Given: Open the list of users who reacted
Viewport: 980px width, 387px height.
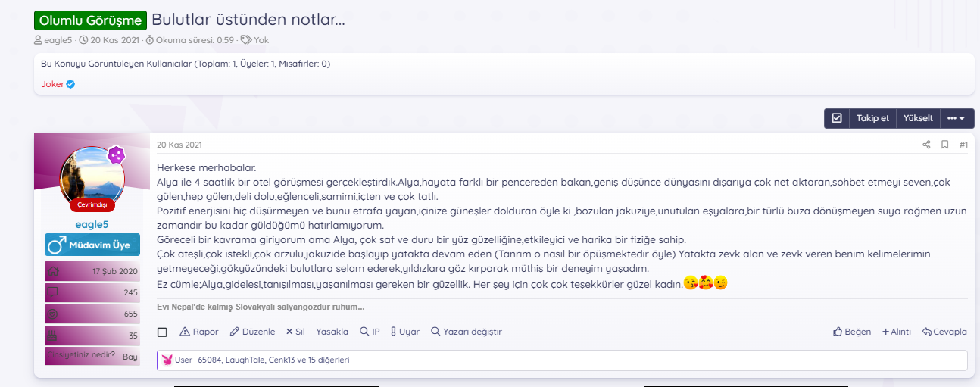Looking at the screenshot, I should [x=262, y=360].
